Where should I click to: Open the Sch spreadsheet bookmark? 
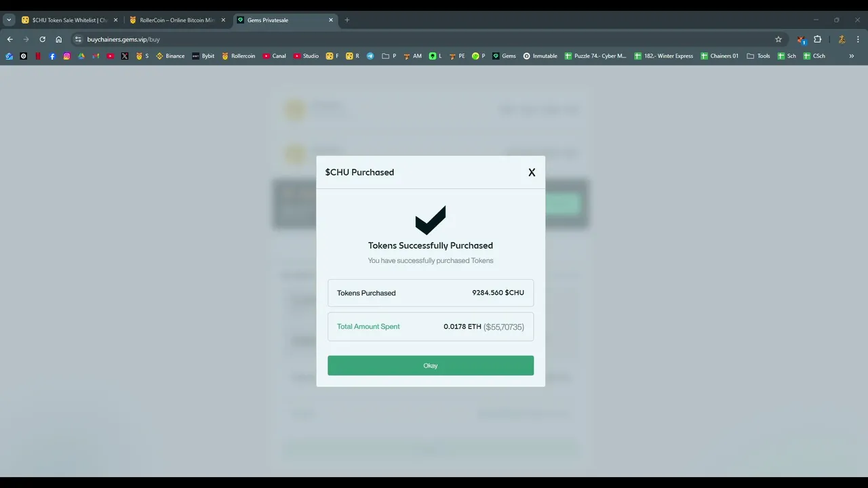[x=787, y=56]
